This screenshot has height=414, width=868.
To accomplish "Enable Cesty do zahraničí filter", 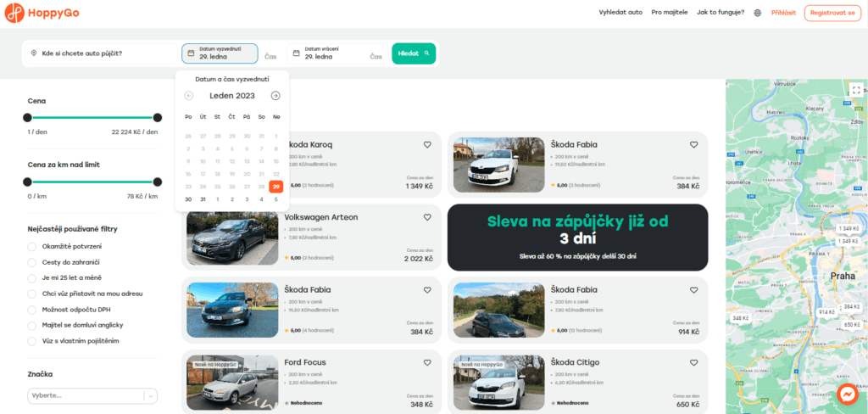I will pyautogui.click(x=31, y=262).
